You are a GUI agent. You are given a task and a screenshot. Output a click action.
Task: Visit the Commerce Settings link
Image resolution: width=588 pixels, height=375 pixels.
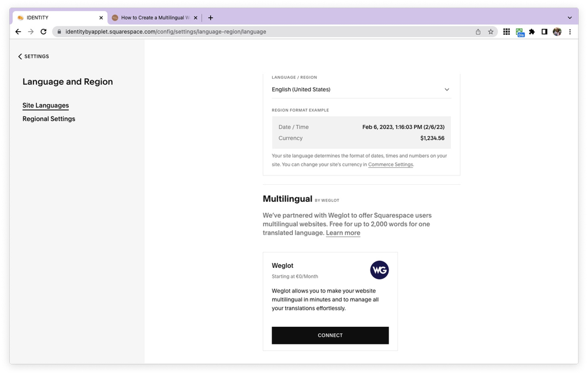390,164
